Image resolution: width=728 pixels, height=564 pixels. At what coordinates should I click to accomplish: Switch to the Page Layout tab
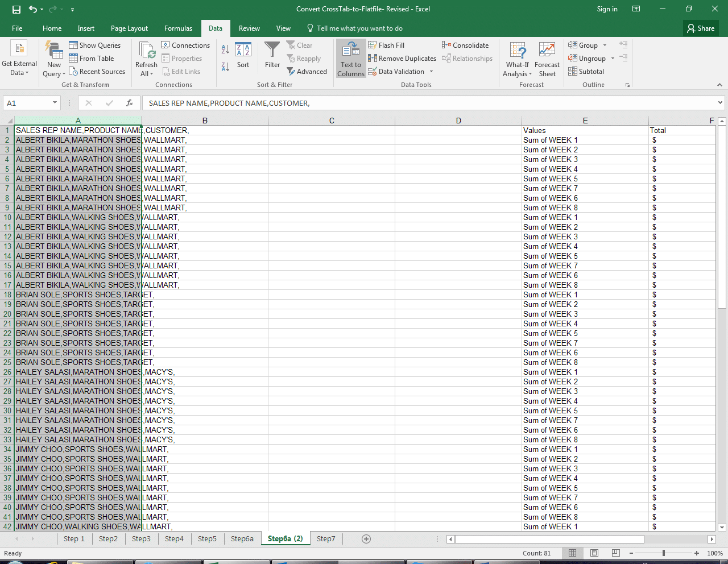129,28
